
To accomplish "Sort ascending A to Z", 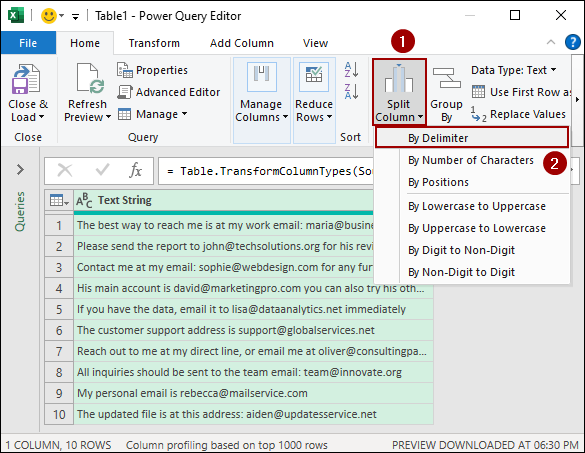I will (351, 69).
